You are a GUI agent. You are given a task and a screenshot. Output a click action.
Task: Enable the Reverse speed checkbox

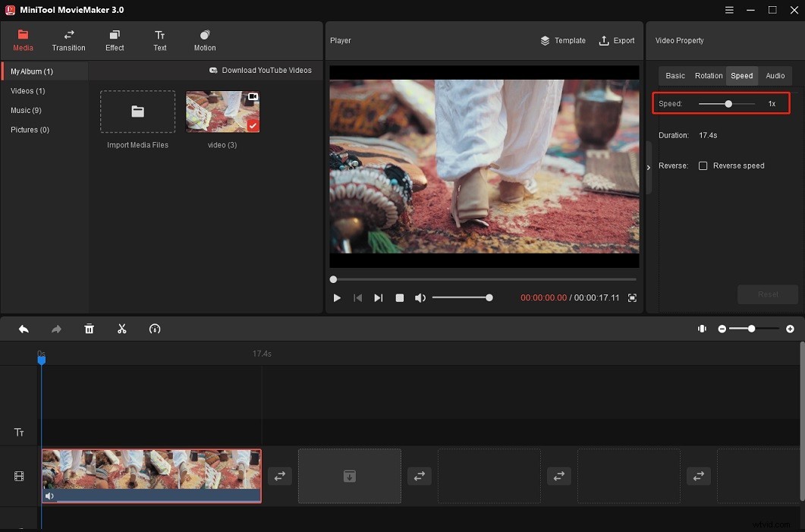point(703,165)
